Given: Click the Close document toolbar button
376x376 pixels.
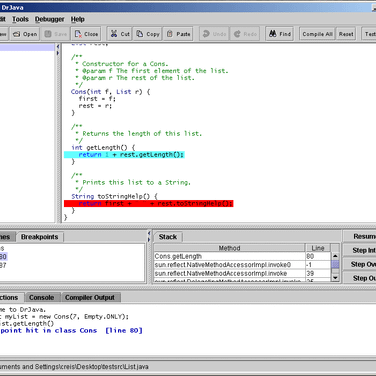Looking at the screenshot, I should click(x=86, y=34).
